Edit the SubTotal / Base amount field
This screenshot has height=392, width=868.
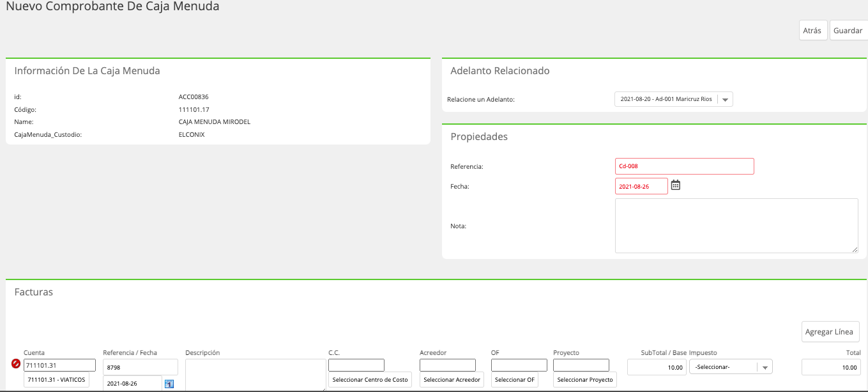tap(657, 367)
